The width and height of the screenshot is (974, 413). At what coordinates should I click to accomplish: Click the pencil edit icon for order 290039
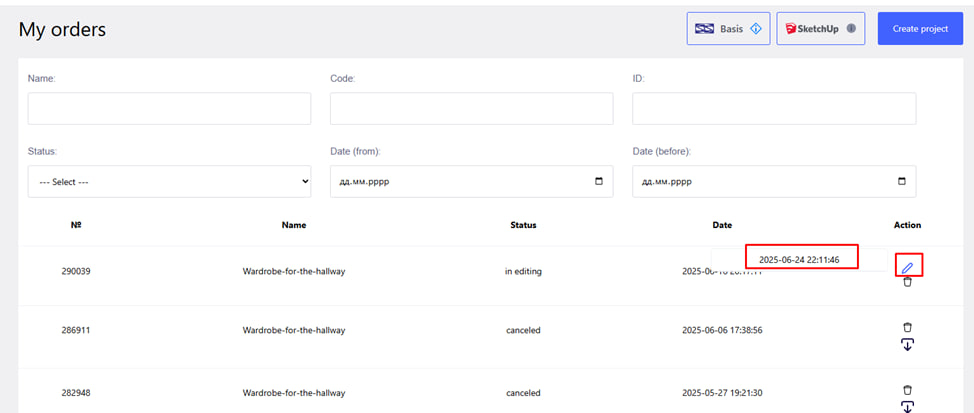(907, 267)
